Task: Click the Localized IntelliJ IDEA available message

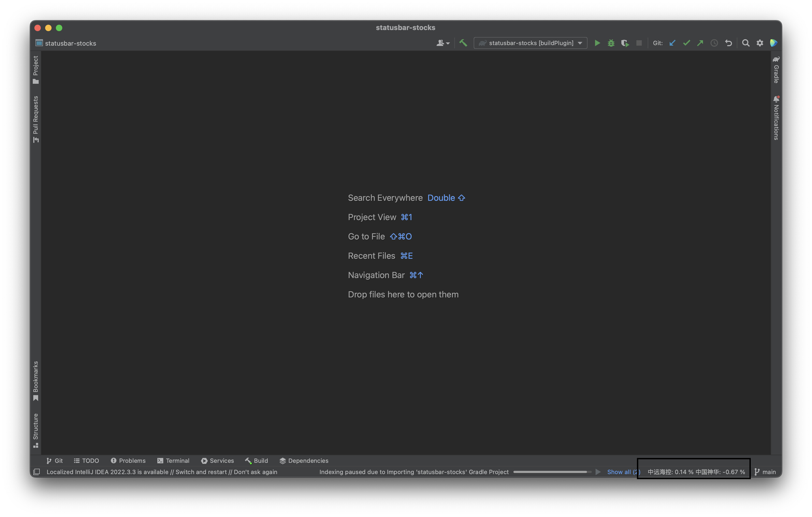Action: 162,472
